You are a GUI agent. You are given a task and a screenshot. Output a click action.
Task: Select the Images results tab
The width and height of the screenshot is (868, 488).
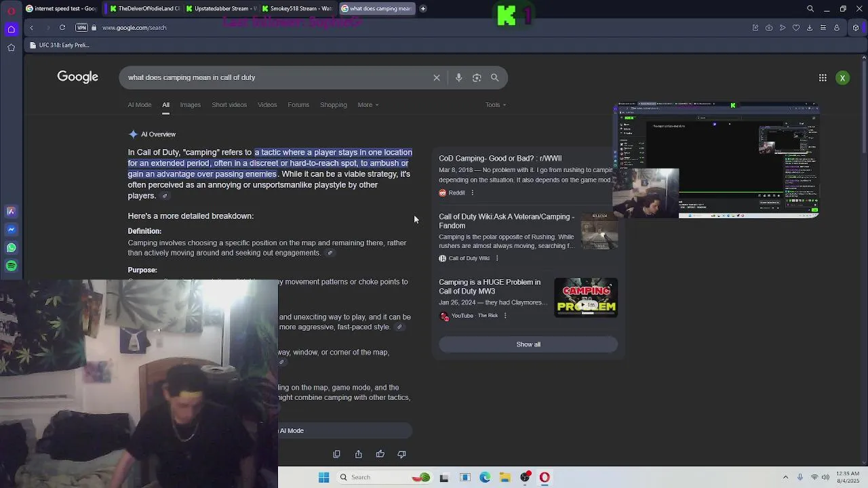coord(190,105)
